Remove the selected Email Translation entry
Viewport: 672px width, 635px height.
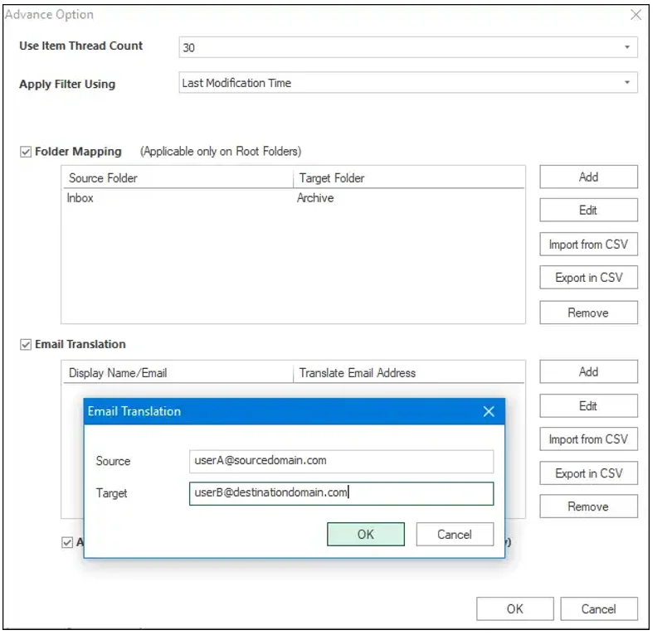click(588, 507)
